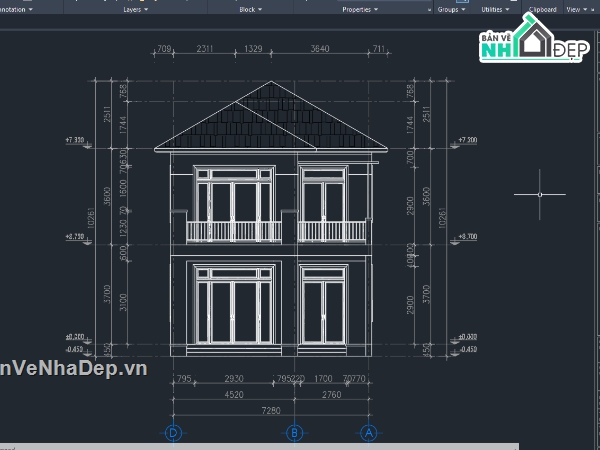The image size is (600, 450).
Task: Select the 2760 dimension text
Action: click(x=331, y=395)
